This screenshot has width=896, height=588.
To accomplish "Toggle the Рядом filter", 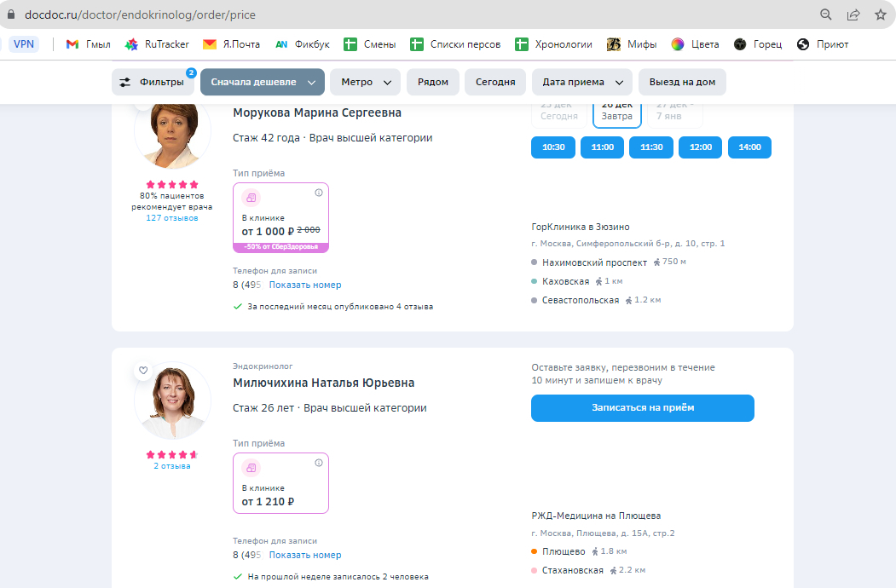I will pyautogui.click(x=432, y=83).
